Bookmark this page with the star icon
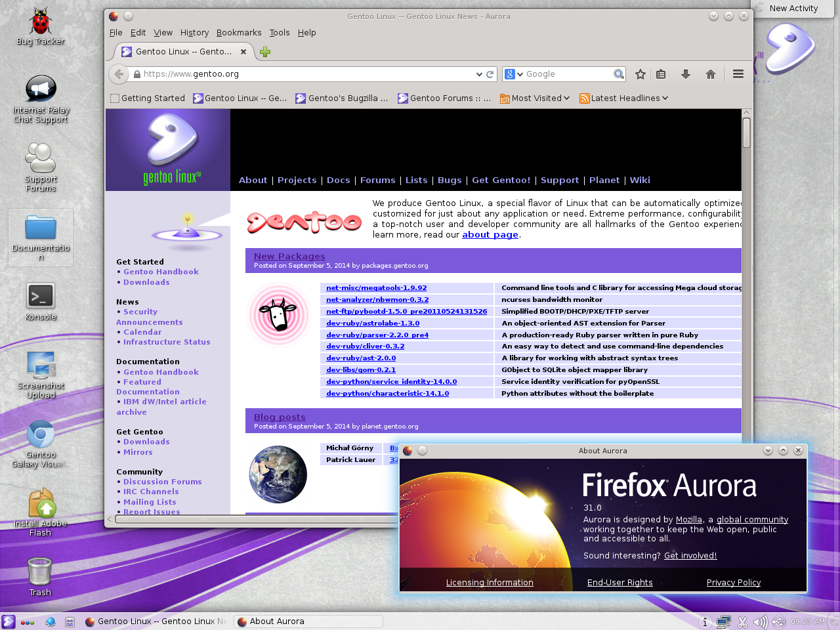Viewport: 840px width, 630px height. [640, 74]
